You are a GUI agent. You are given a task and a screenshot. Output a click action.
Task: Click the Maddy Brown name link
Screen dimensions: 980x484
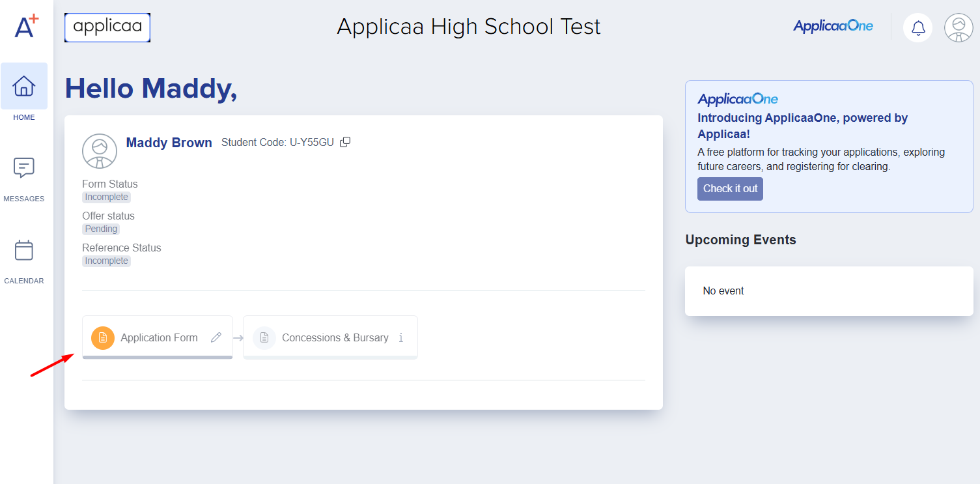(169, 143)
